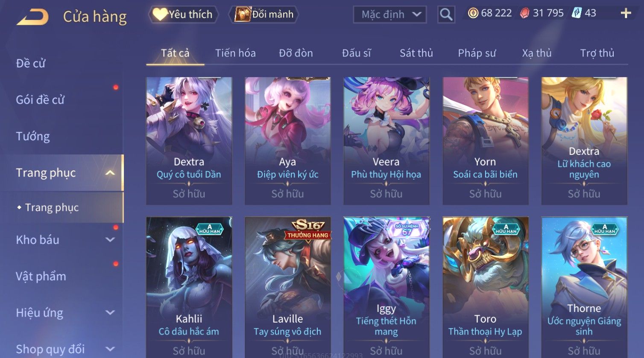Expand the Hiệu ứng sidebar section
The width and height of the screenshot is (644, 358).
(110, 313)
